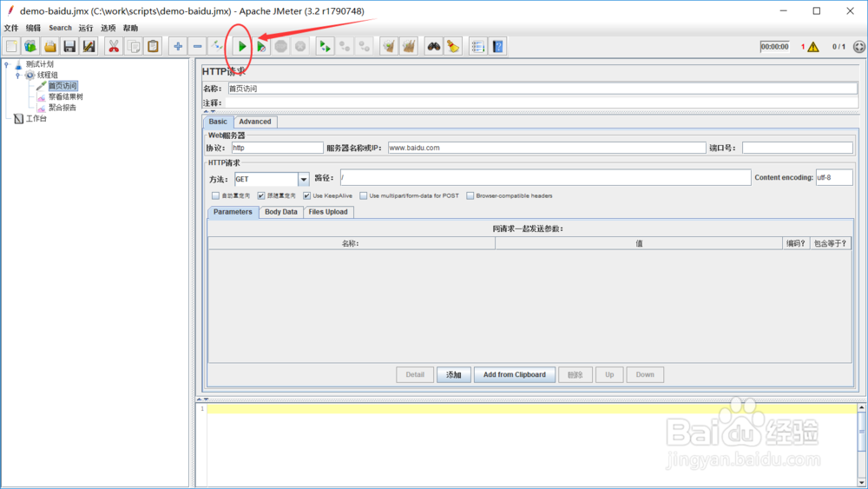Viewport: 868px width, 489px height.
Task: Start the test with green play icon
Action: pos(242,47)
